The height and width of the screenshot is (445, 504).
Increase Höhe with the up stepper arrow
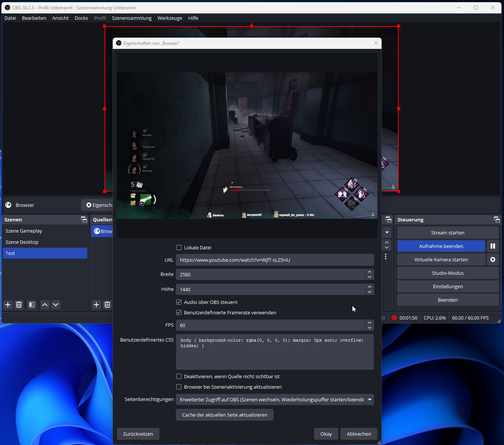pyautogui.click(x=370, y=287)
